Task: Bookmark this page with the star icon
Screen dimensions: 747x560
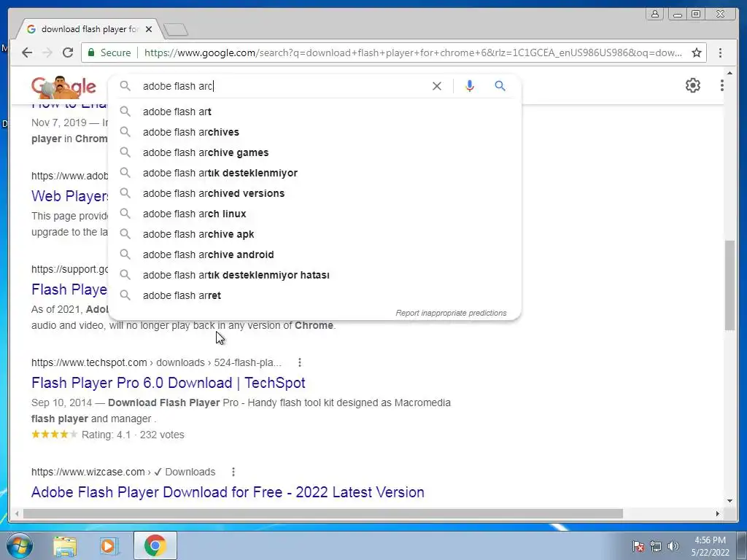Action: pos(697,52)
